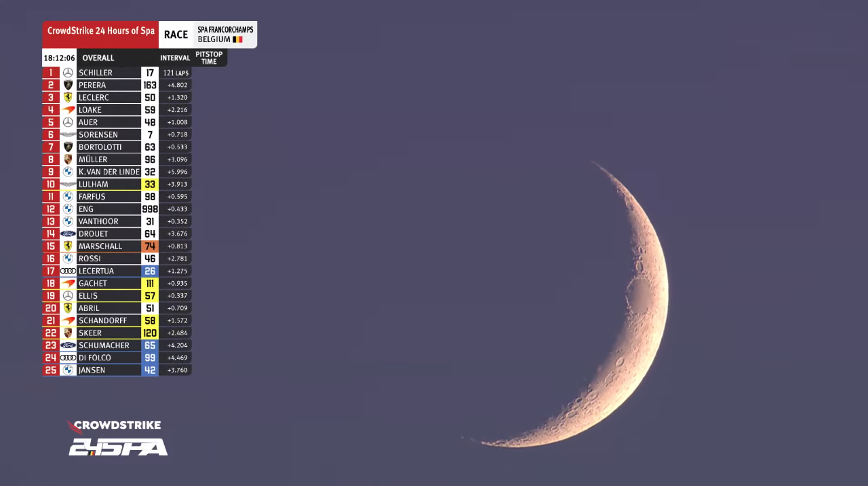868x486 pixels.
Task: Click the BMW logo beside VANTHOOR
Action: tap(68, 221)
